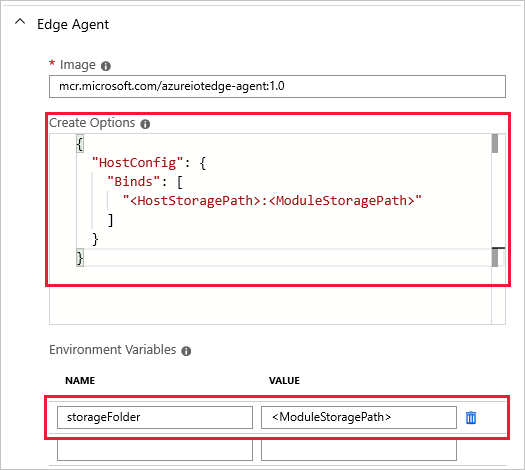Click the Create Options info icon
Screen dimensions: 525x470
pyautogui.click(x=145, y=124)
